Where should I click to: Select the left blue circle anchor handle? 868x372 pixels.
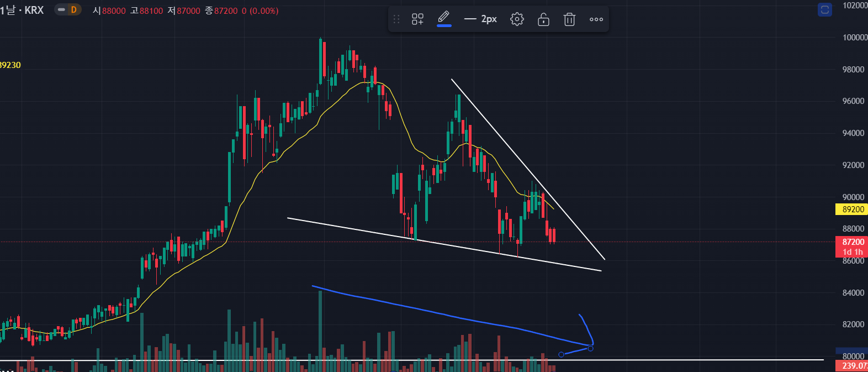click(562, 354)
